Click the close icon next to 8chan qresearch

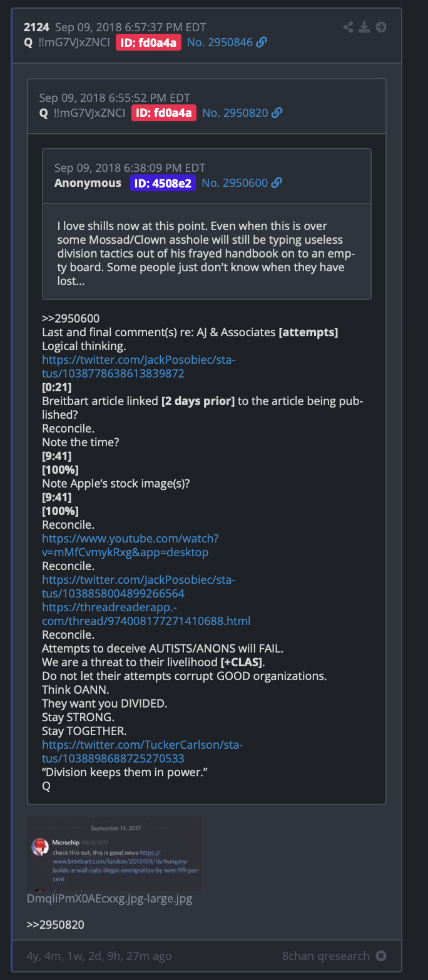[x=381, y=956]
